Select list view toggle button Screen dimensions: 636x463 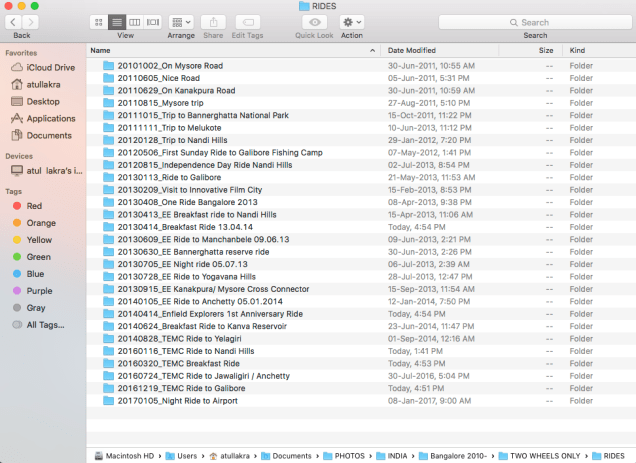117,21
